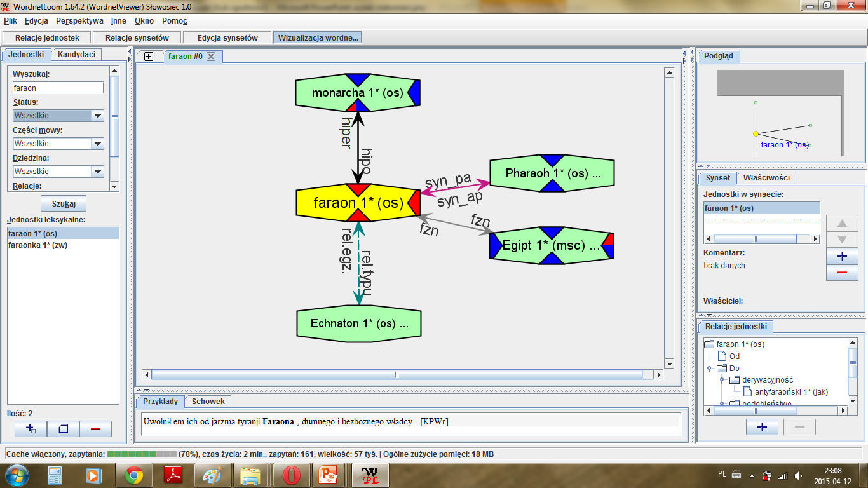Click the new synset square icon button
Viewport: 868px width, 488px height.
pyautogui.click(x=63, y=429)
